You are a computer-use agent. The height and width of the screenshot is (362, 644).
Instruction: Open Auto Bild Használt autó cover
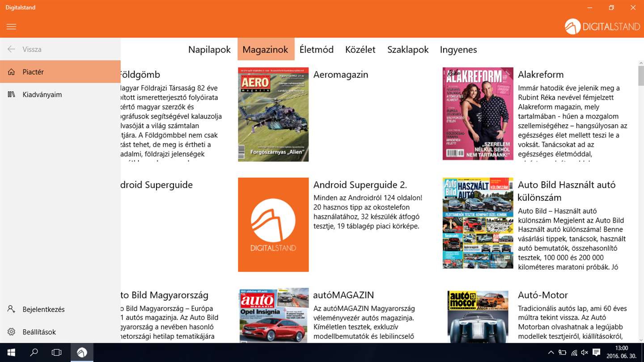[x=478, y=223]
